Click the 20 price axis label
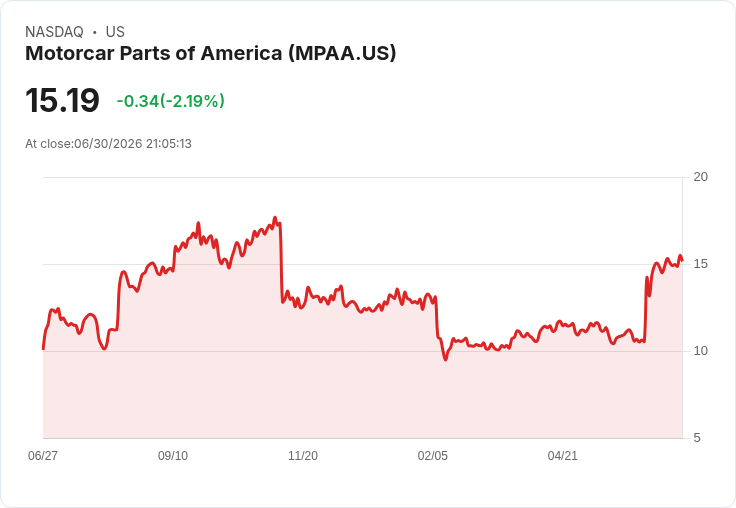736x508 pixels. 701,177
